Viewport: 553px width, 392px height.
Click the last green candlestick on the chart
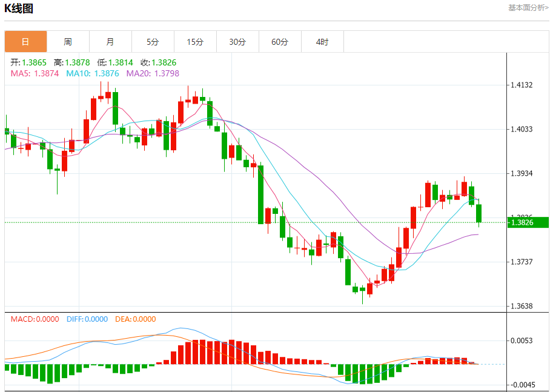pos(479,213)
